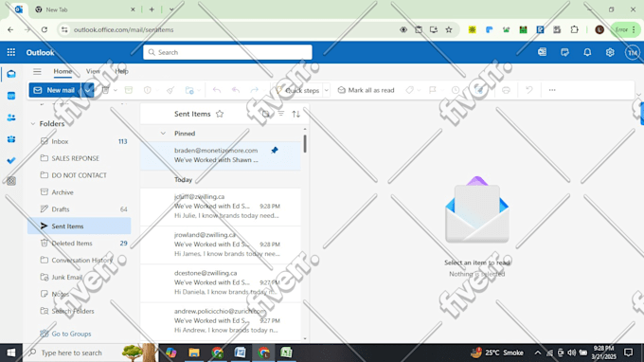Add Sent Items to favorites star

point(220,114)
